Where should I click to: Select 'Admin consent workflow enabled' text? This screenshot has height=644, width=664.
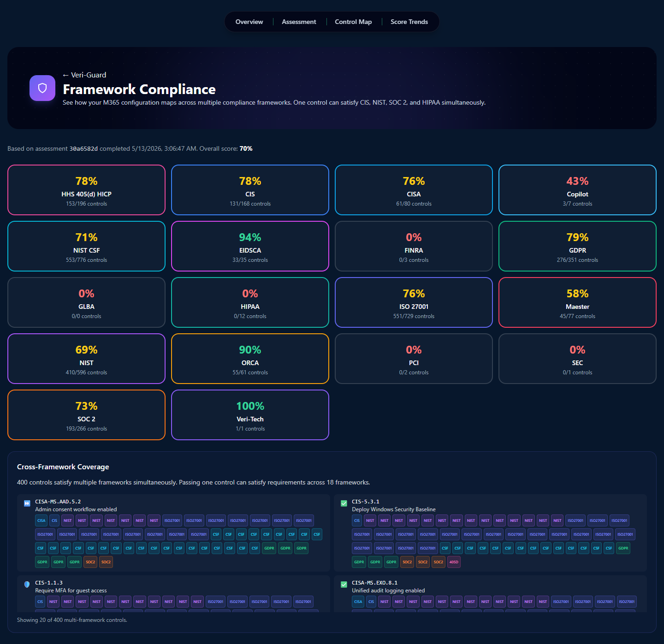[76, 509]
